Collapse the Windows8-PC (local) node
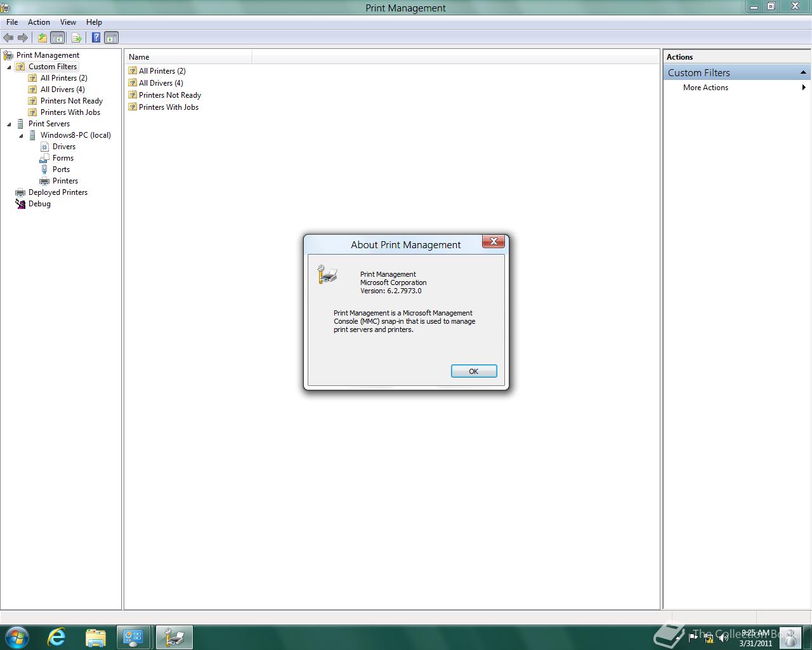The height and width of the screenshot is (650, 812). 21,135
